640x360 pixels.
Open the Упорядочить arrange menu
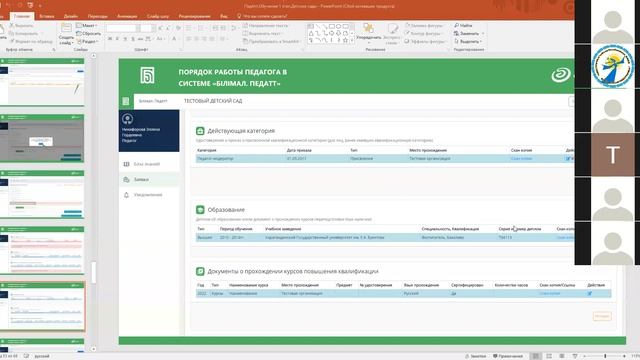pyautogui.click(x=369, y=33)
